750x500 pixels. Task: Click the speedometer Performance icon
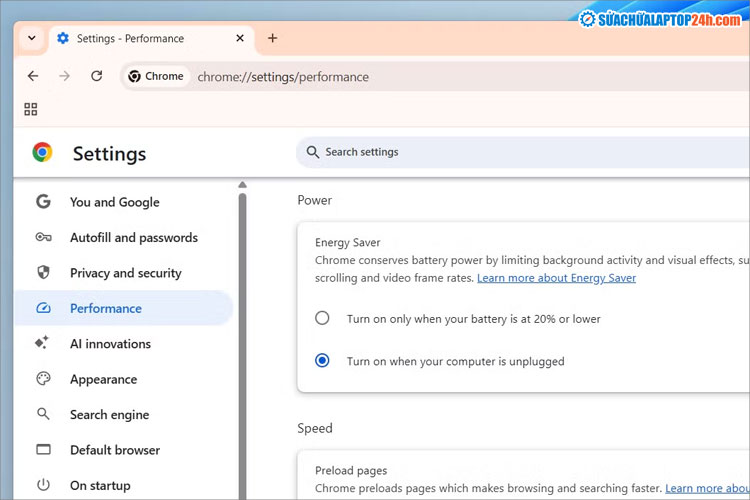[x=43, y=308]
